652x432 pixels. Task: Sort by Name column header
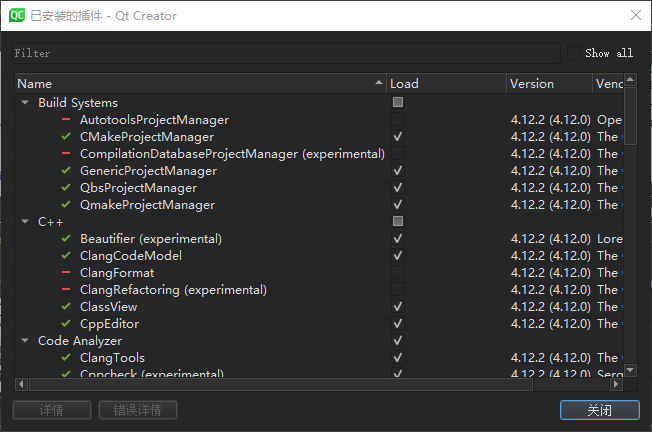tap(201, 84)
